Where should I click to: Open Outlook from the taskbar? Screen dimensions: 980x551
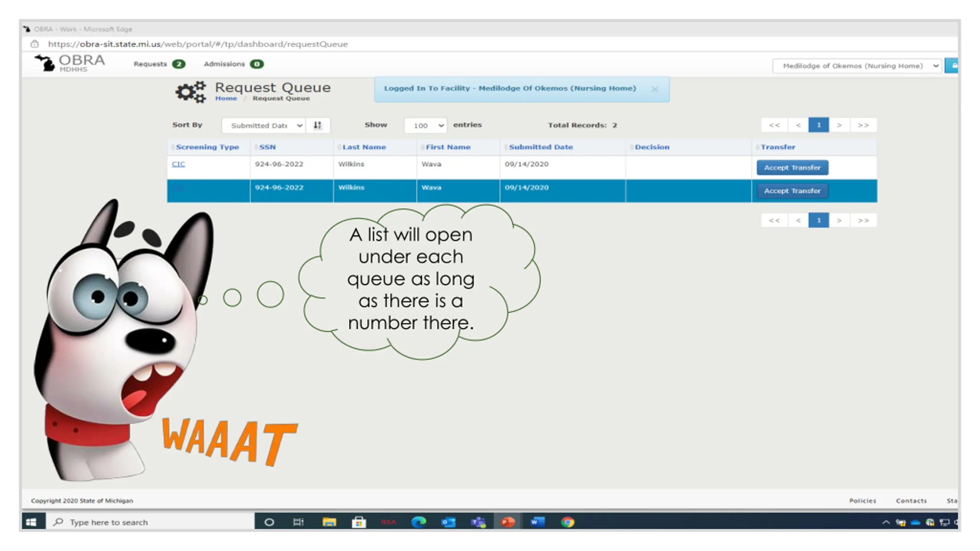pos(448,522)
